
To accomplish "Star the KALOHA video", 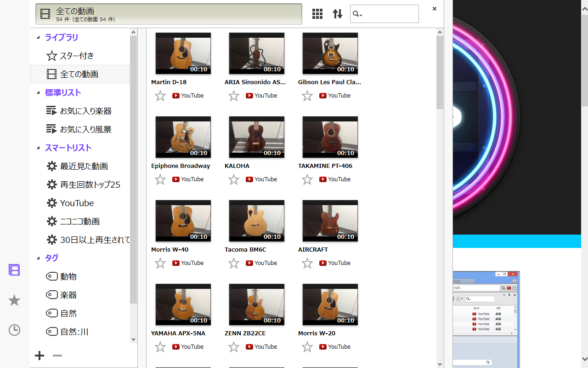I will (234, 179).
